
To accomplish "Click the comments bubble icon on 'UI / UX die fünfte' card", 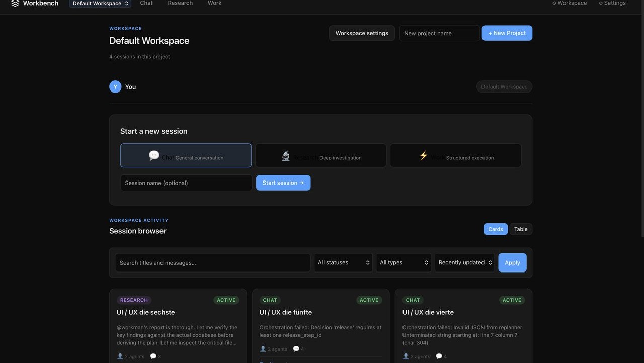I will pyautogui.click(x=296, y=349).
